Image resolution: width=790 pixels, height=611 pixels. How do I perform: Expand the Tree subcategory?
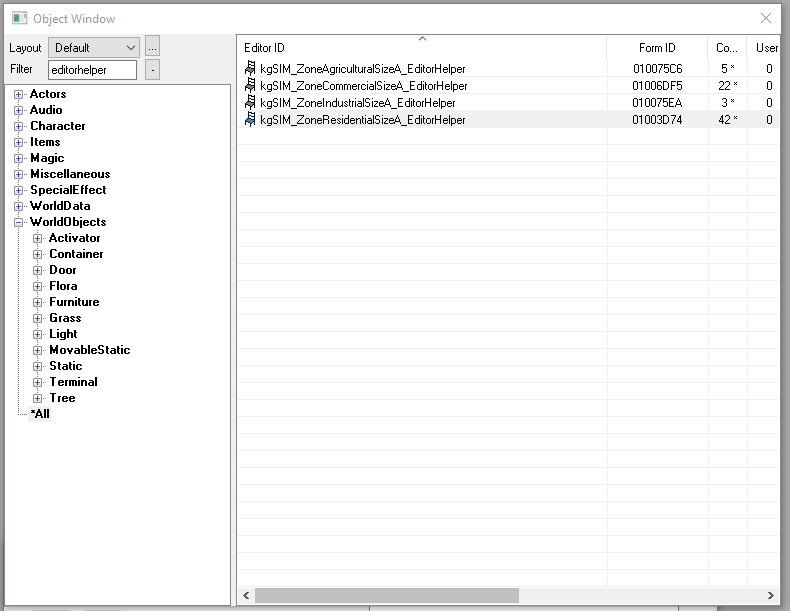tap(37, 398)
